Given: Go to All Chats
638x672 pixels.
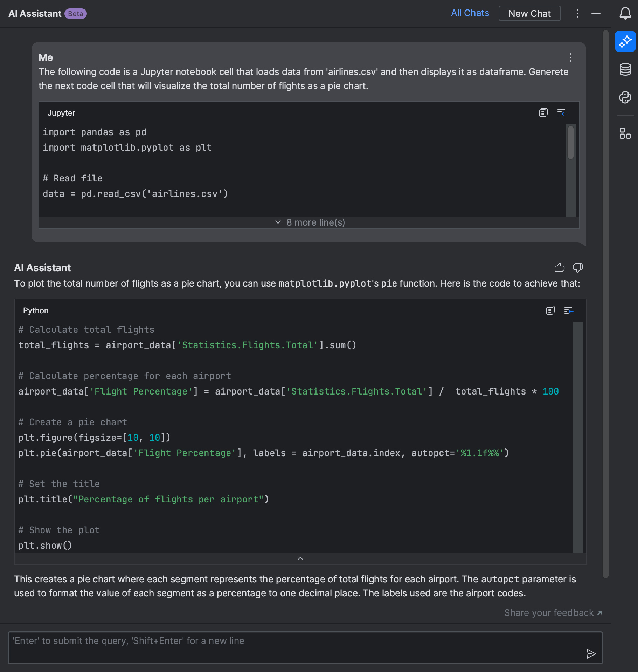Looking at the screenshot, I should [470, 13].
